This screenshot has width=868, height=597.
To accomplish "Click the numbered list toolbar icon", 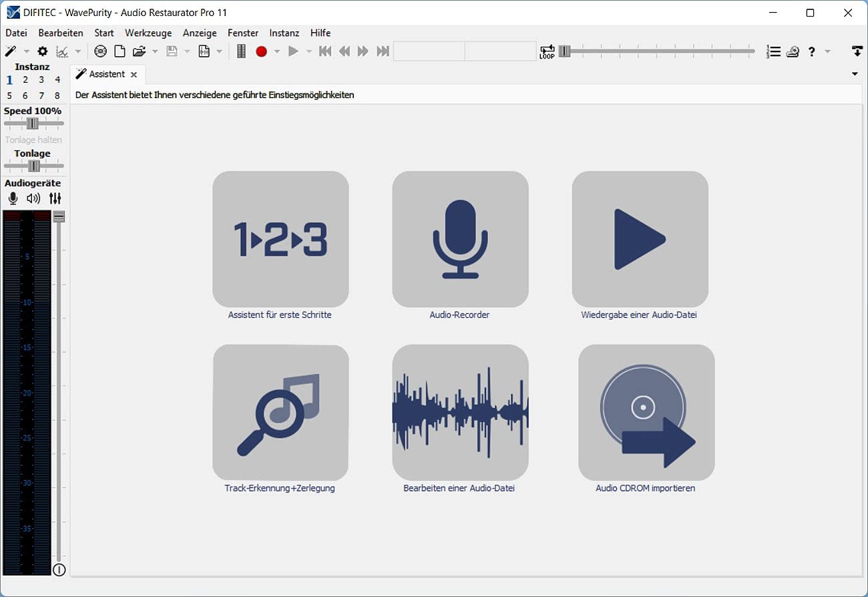I will tap(773, 51).
